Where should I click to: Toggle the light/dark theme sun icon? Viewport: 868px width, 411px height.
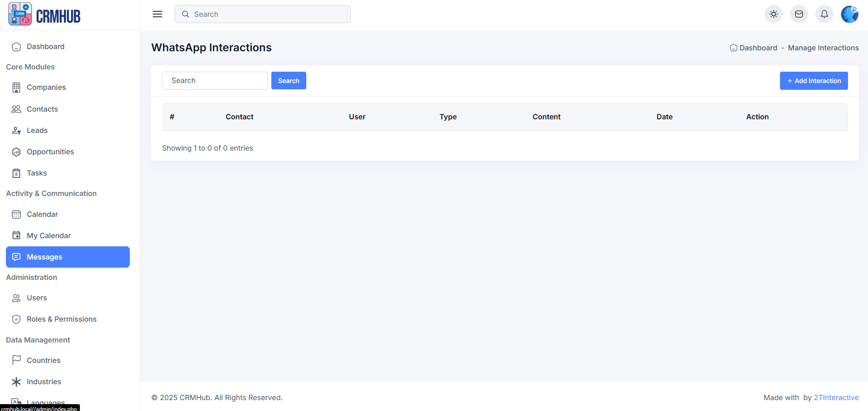pos(774,14)
